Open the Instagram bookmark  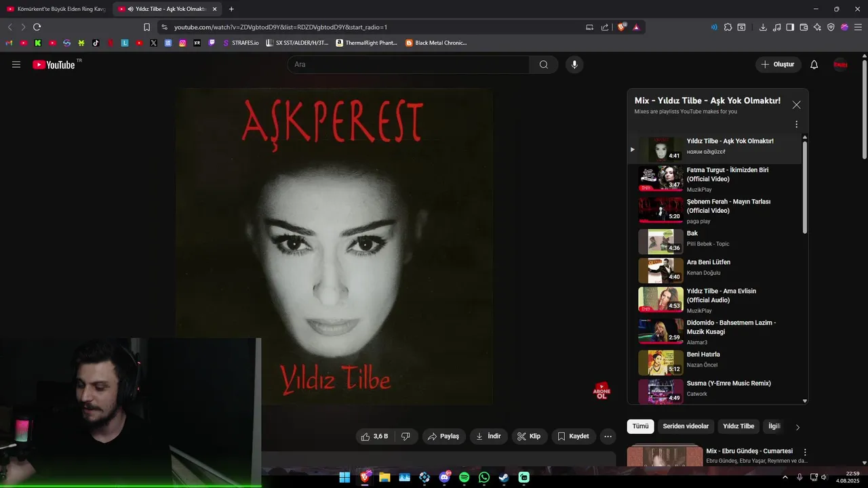(182, 43)
